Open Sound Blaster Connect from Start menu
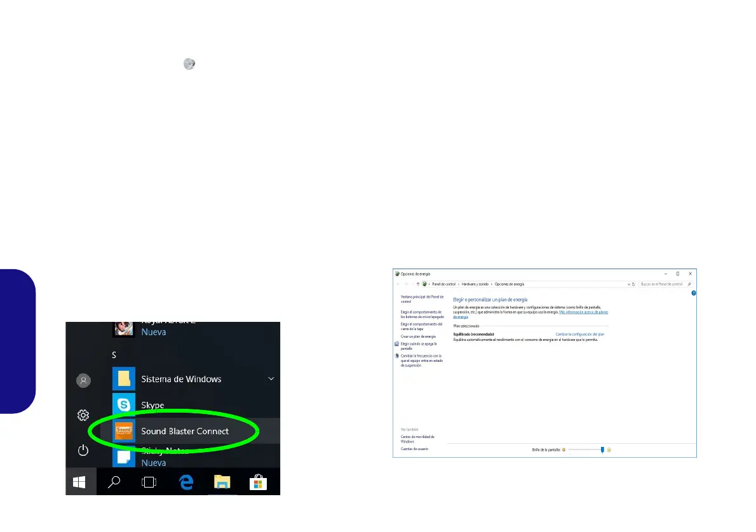Screen dimensions: 756x532 pyautogui.click(x=185, y=431)
